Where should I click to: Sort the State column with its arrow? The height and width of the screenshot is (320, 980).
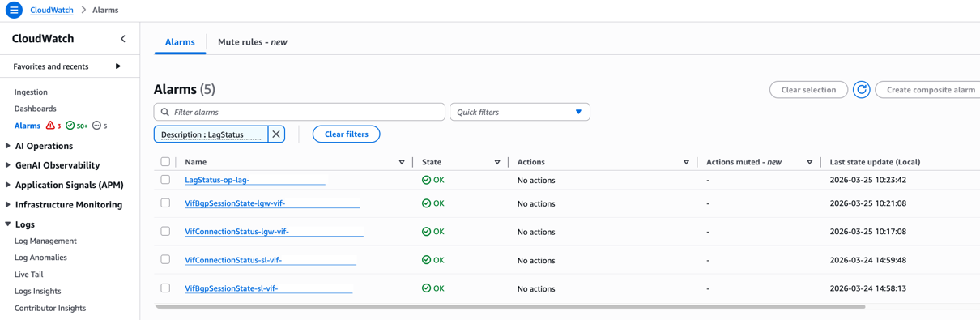click(x=497, y=162)
